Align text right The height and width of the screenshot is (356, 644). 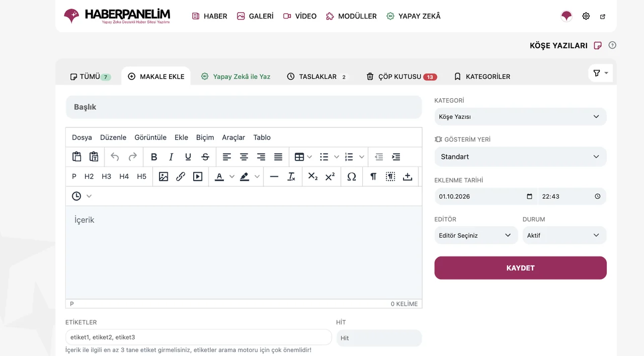[x=261, y=157]
